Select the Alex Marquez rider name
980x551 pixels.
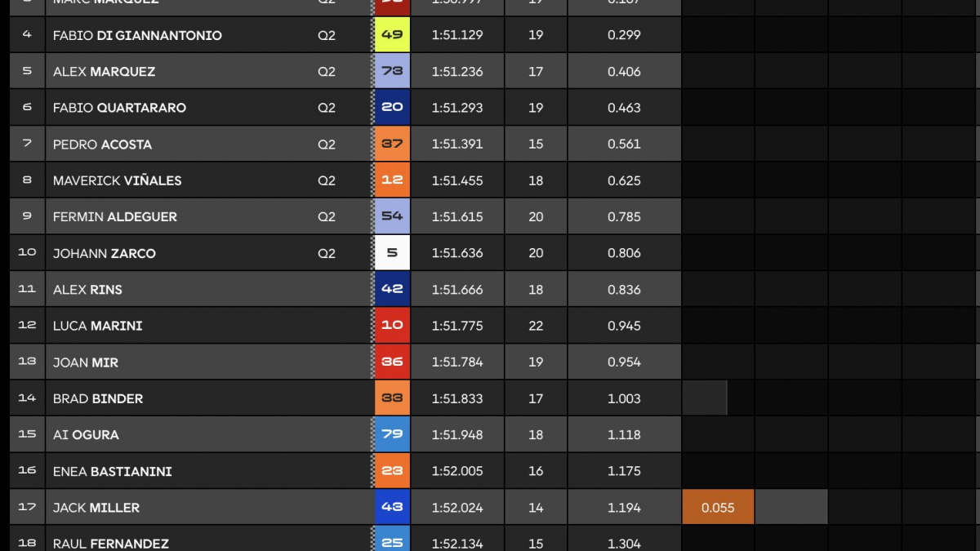tap(104, 72)
